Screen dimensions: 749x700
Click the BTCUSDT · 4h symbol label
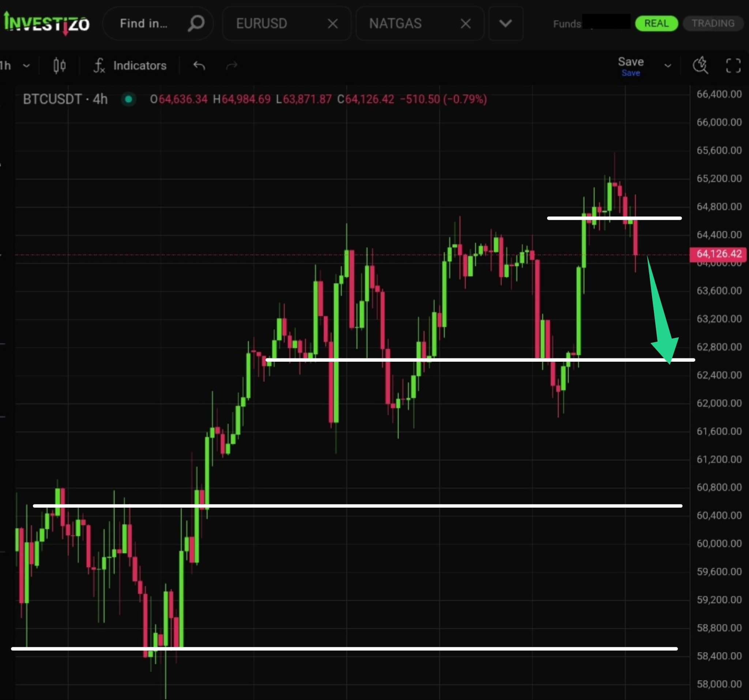65,99
